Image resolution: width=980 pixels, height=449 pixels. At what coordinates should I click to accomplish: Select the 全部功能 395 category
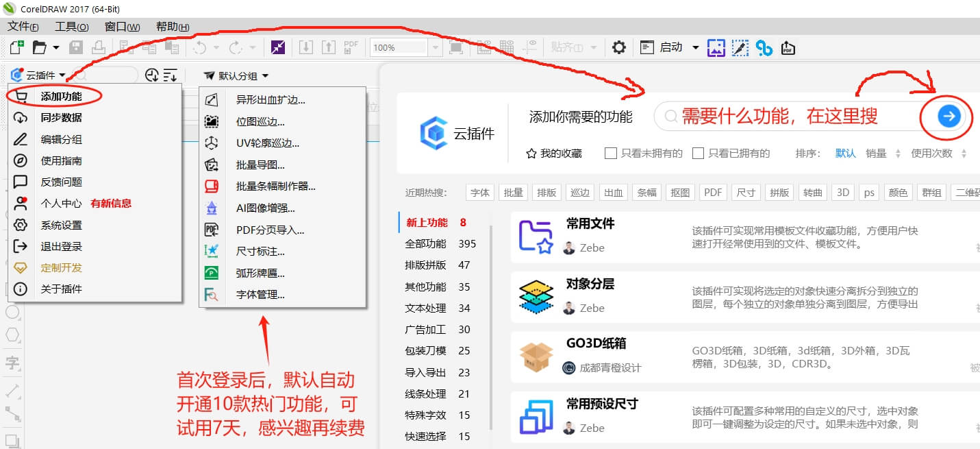coord(441,244)
